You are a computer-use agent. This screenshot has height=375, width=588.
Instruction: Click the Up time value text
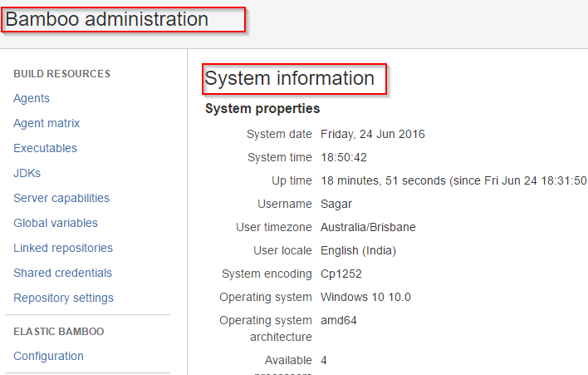tap(453, 181)
